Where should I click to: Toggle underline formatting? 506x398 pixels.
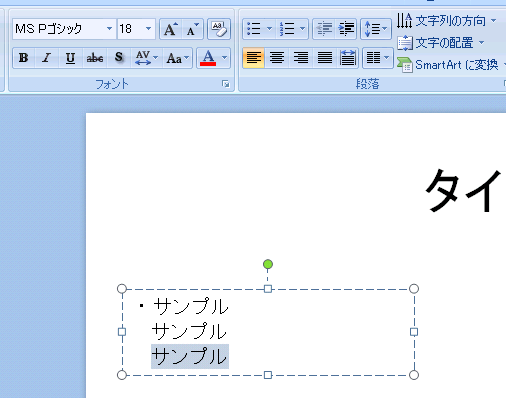coord(70,58)
